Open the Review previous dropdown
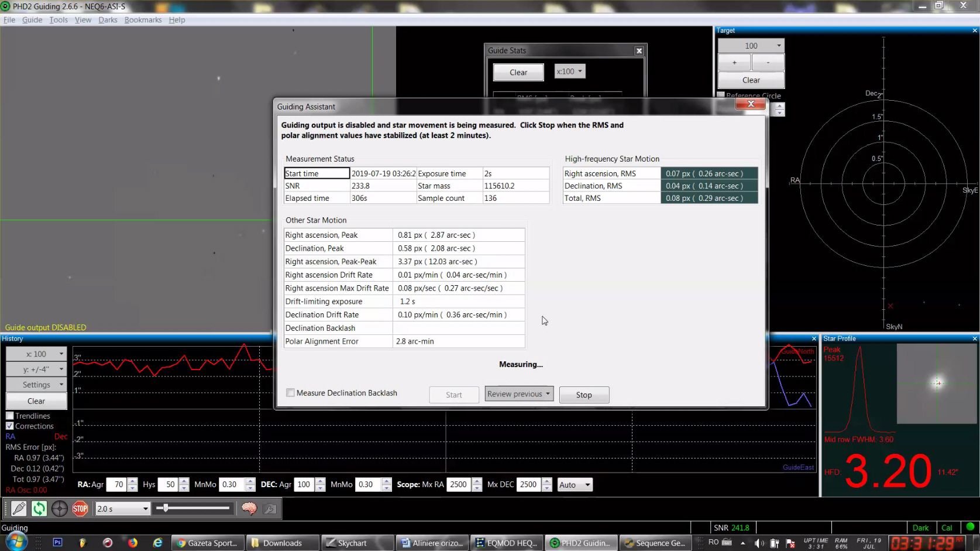This screenshot has height=551, width=980. (519, 394)
